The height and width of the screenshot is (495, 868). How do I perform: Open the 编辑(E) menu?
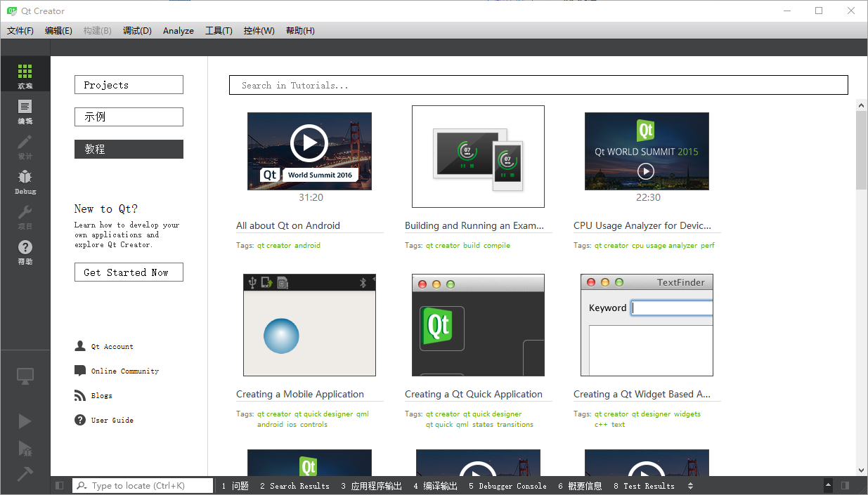point(58,30)
